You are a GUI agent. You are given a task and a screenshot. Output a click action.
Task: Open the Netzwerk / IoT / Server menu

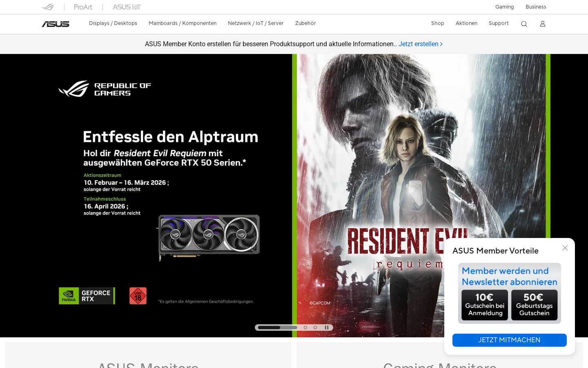click(256, 23)
